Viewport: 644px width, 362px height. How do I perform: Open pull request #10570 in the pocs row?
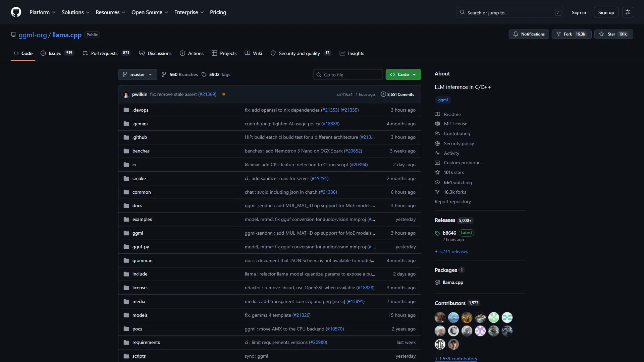click(335, 329)
